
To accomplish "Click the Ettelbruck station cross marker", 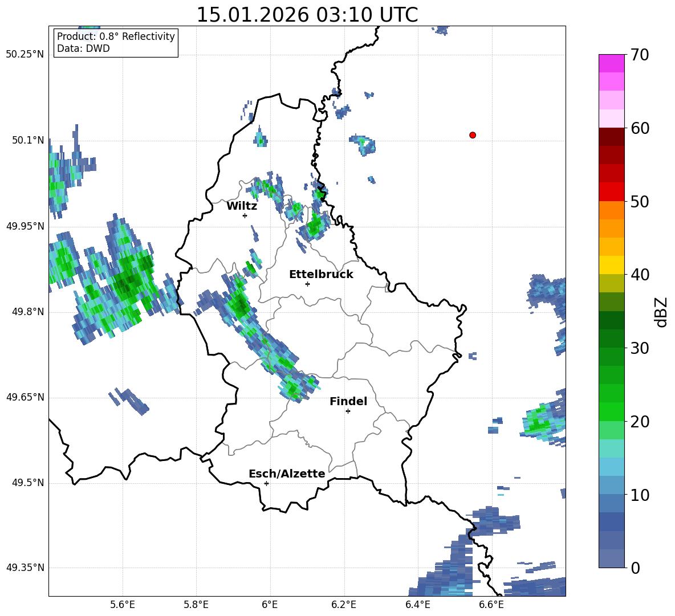I will (x=307, y=284).
